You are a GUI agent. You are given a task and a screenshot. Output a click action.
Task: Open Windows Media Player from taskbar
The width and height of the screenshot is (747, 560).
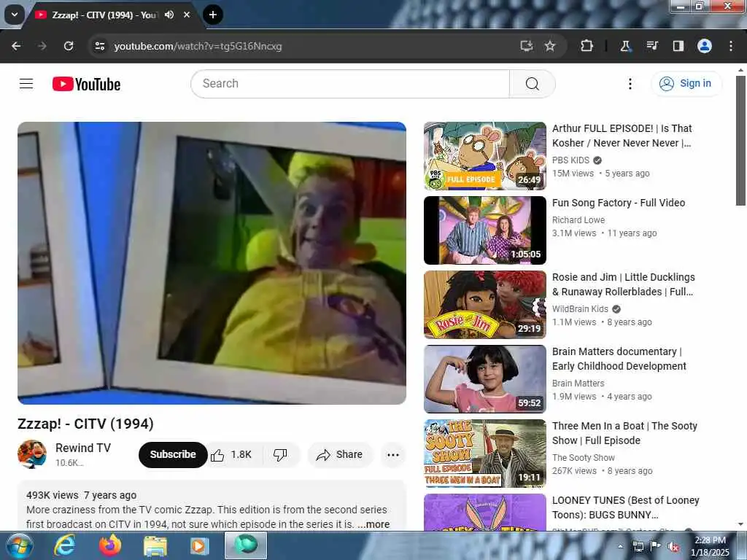tap(199, 546)
